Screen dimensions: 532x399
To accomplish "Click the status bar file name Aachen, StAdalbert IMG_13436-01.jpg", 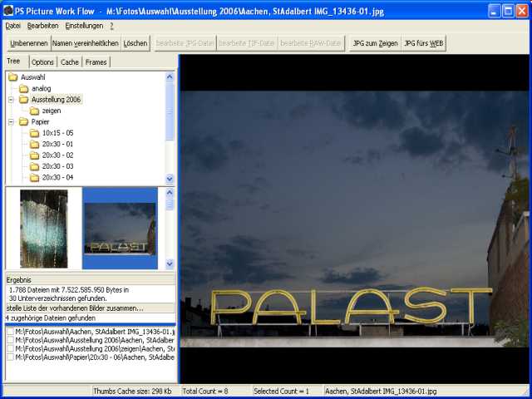I will pos(381,392).
